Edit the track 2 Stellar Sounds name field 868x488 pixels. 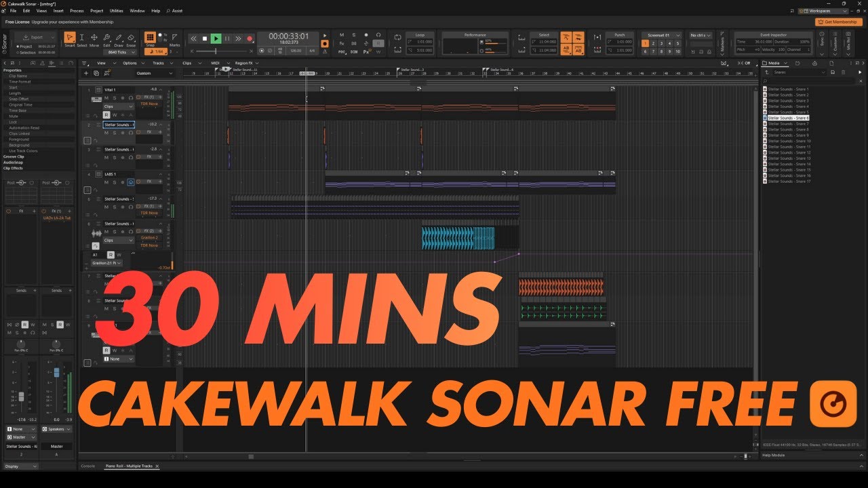[119, 125]
